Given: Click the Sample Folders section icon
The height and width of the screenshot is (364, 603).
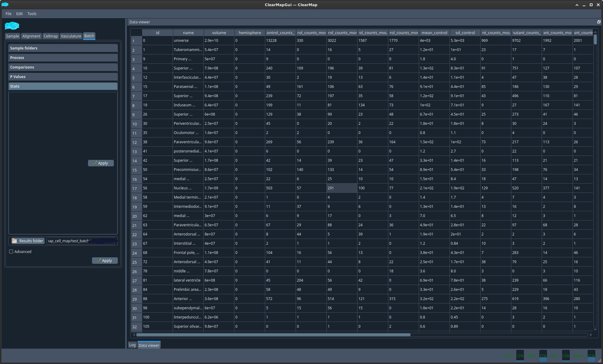Looking at the screenshot, I should click(x=63, y=48).
